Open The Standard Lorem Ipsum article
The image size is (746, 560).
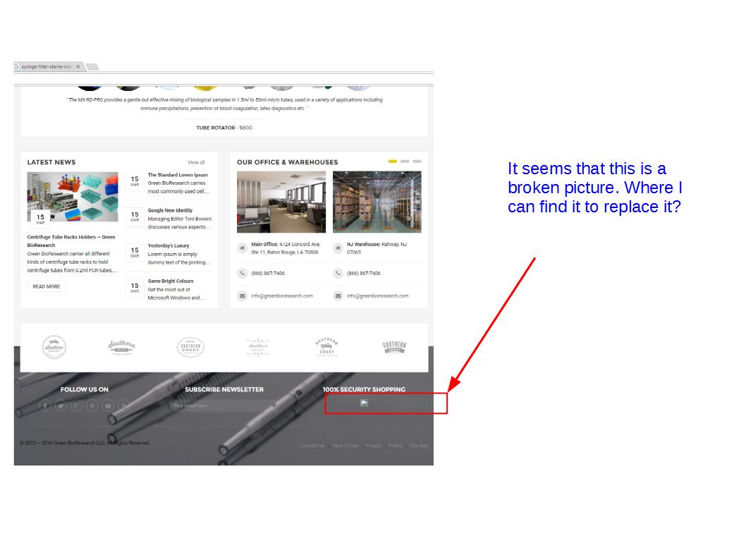178,175
